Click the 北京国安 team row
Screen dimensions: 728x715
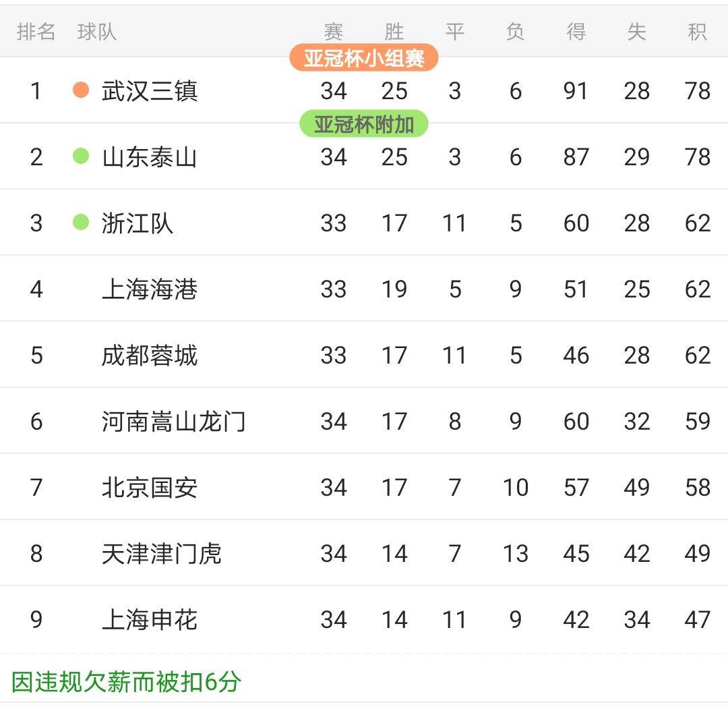click(364, 487)
